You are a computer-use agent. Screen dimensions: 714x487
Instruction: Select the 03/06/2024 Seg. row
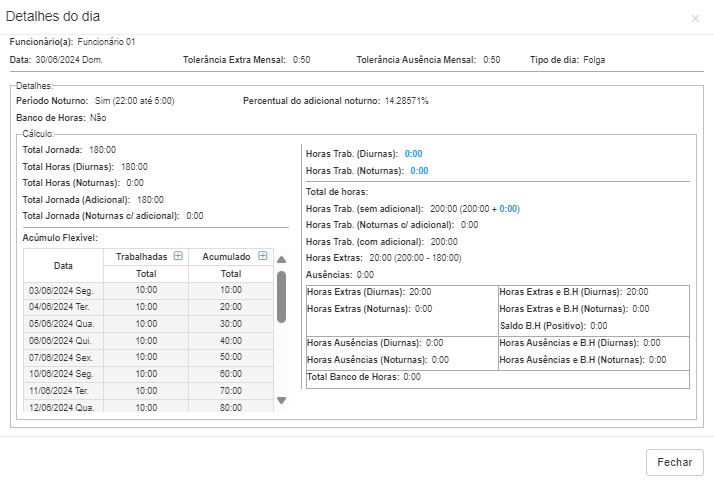click(x=63, y=289)
